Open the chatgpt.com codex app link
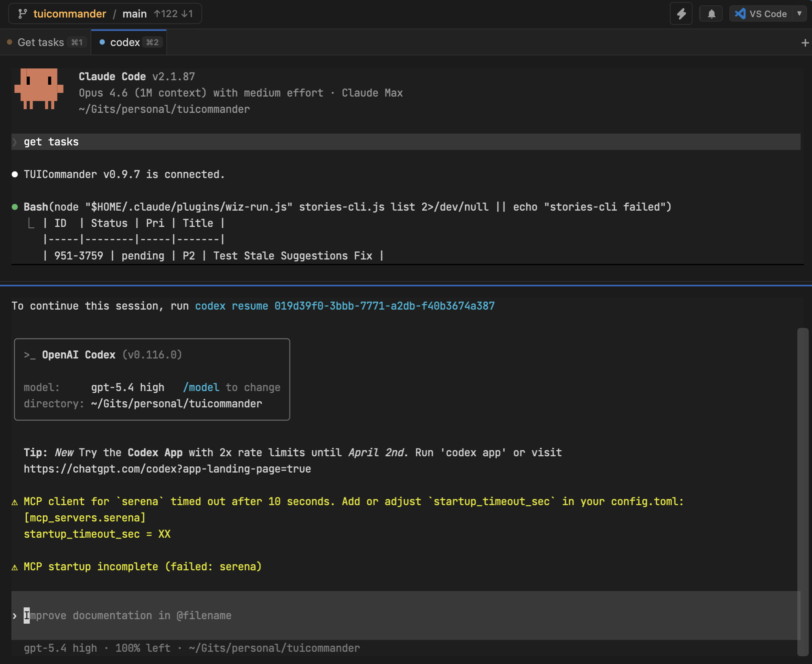Screen dimensions: 812x664 click(x=167, y=469)
